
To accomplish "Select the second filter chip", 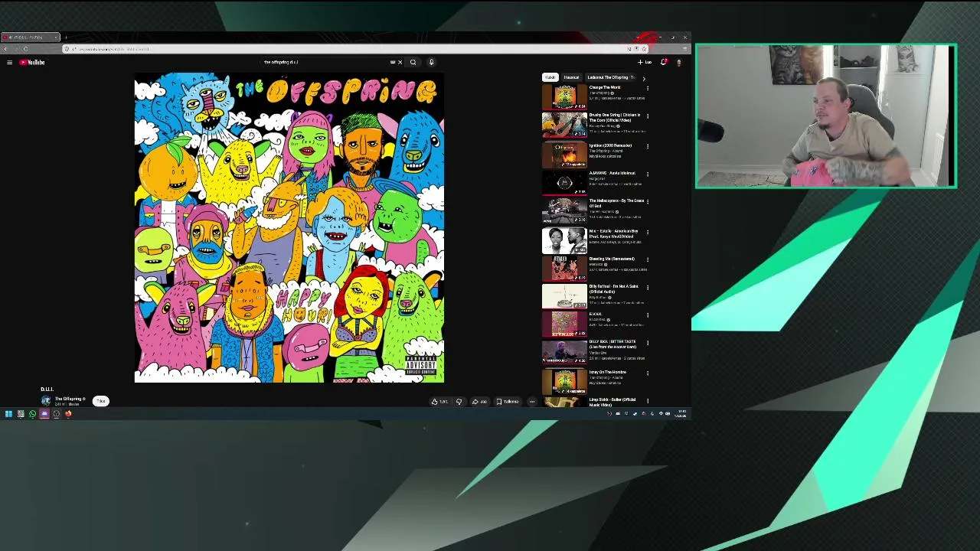I will 571,77.
